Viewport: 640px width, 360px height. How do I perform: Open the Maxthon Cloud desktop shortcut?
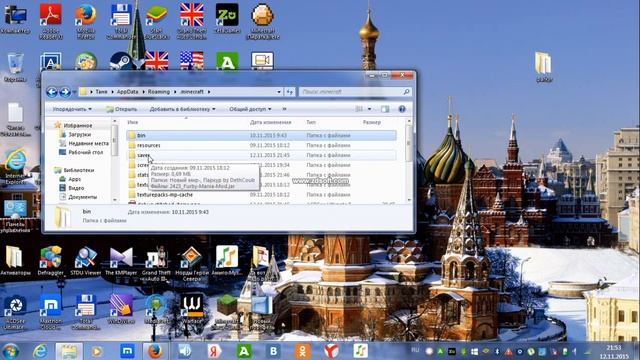[51, 312]
